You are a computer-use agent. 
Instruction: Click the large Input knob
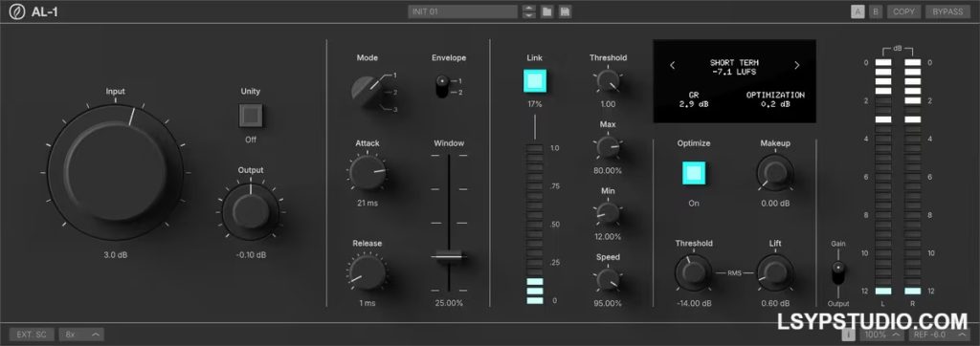pyautogui.click(x=116, y=172)
